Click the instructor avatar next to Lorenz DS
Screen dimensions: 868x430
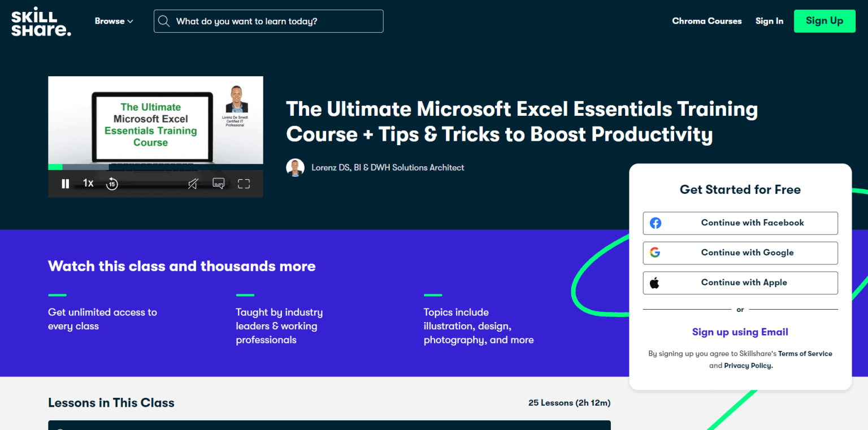pyautogui.click(x=295, y=167)
